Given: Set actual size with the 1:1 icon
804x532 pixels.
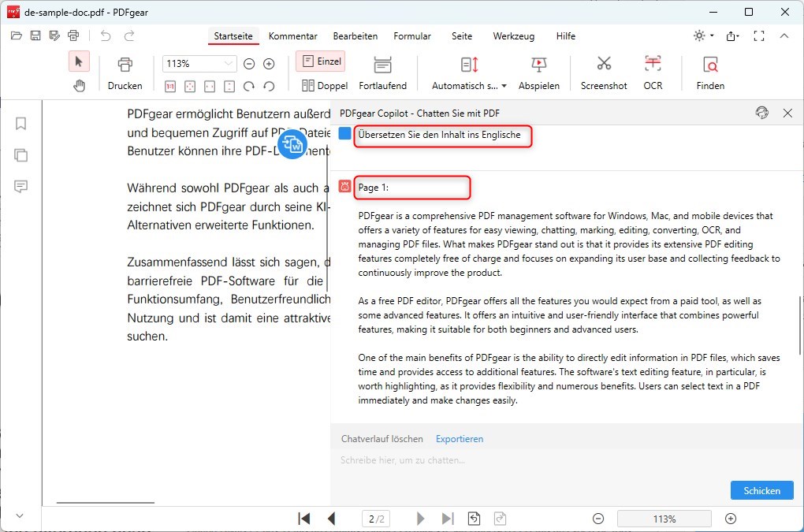Looking at the screenshot, I should (170, 86).
